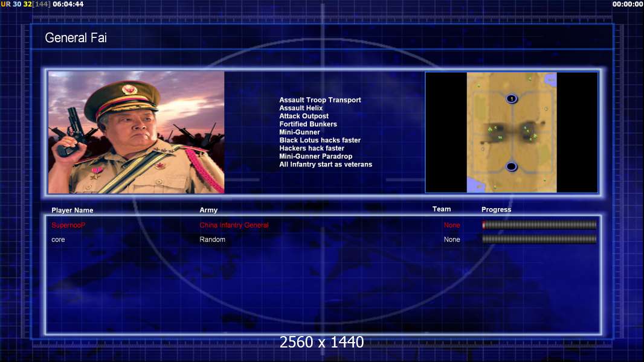Select the unnumbered bottom start position marker

click(x=511, y=167)
